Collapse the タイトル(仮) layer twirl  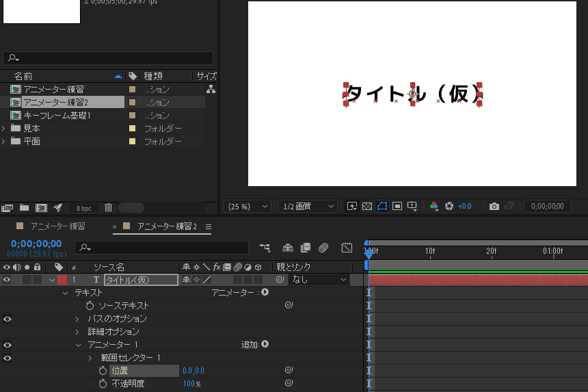pyautogui.click(x=52, y=280)
